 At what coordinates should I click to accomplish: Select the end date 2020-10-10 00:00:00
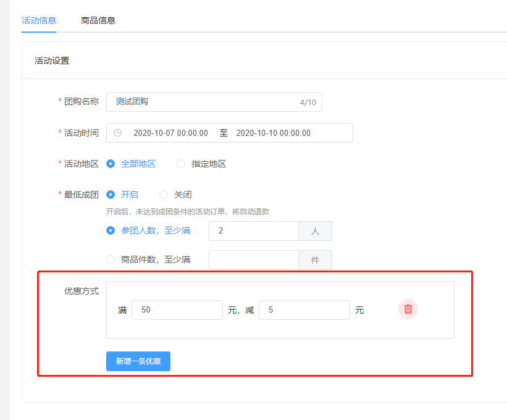tap(273, 133)
